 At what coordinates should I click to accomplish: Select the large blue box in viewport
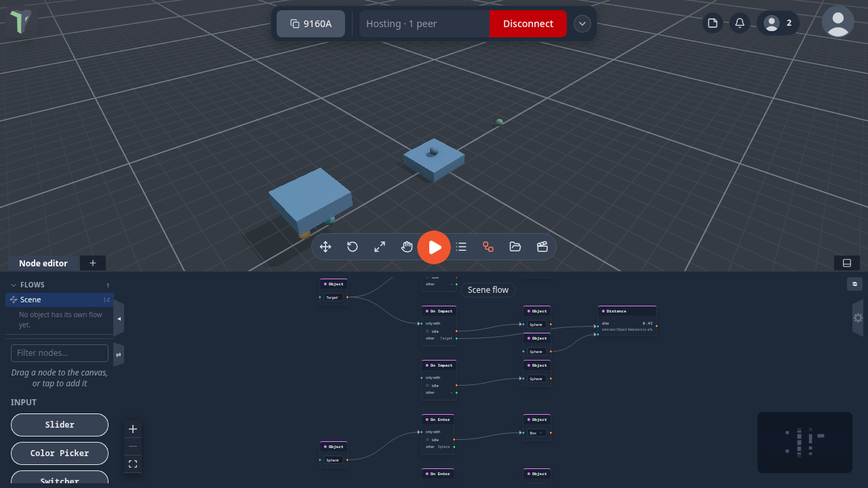311,200
